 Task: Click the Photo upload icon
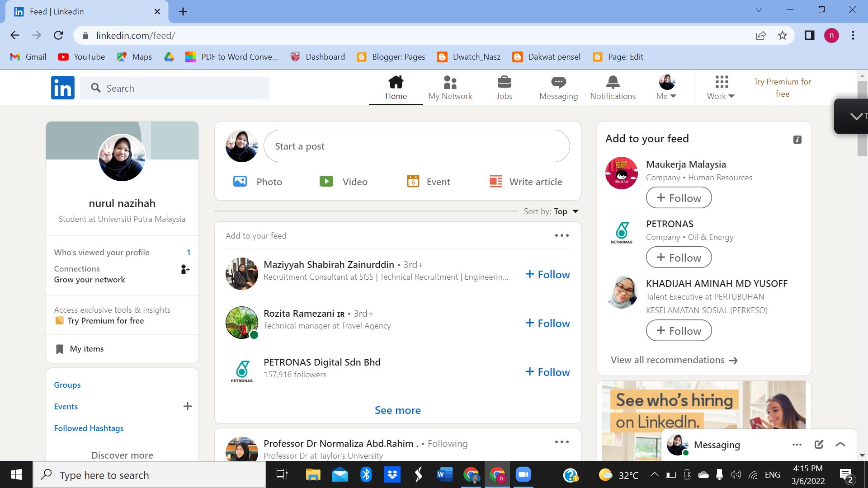240,182
